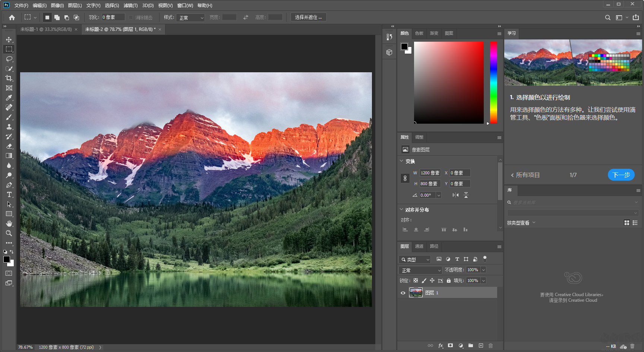This screenshot has height=352, width=644.
Task: Open the layer blend mode dropdown showing 正常
Action: tap(420, 270)
